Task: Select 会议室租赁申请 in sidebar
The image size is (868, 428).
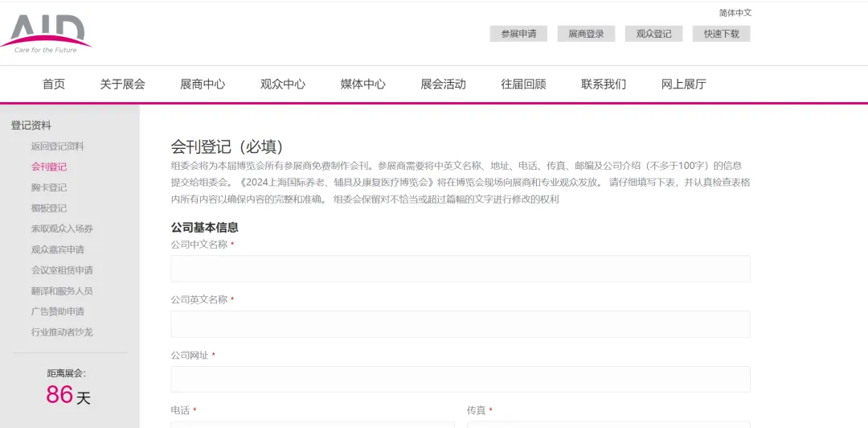Action: pyautogui.click(x=62, y=270)
